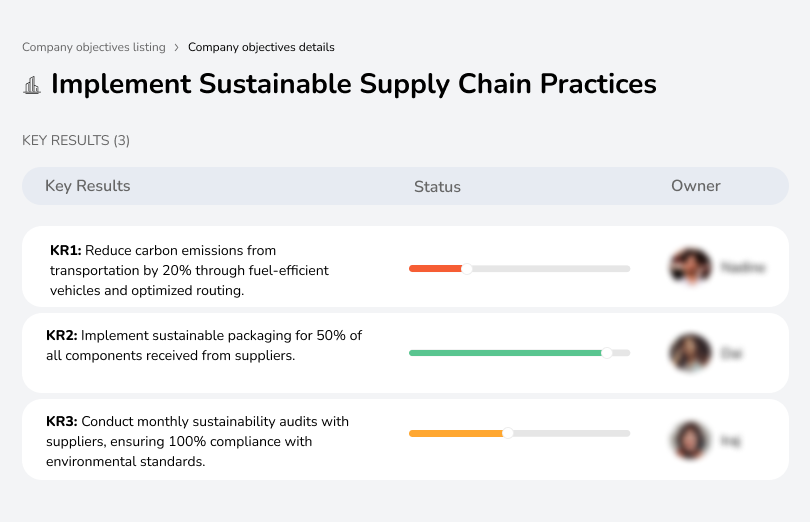Open KR1 about reducing carbon emissions
The width and height of the screenshot is (810, 522).
189,270
